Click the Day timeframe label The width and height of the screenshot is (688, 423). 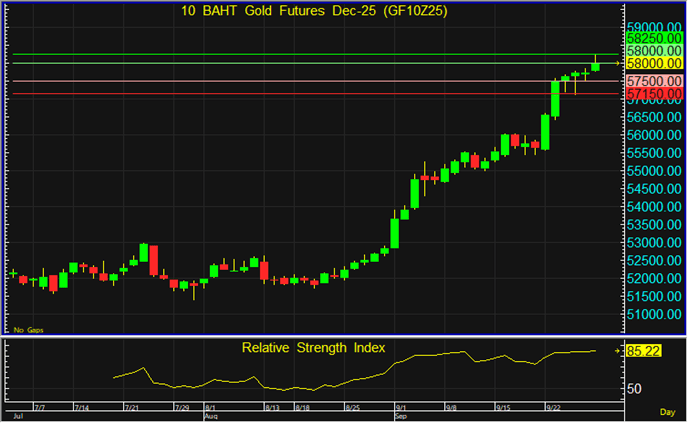(x=667, y=411)
